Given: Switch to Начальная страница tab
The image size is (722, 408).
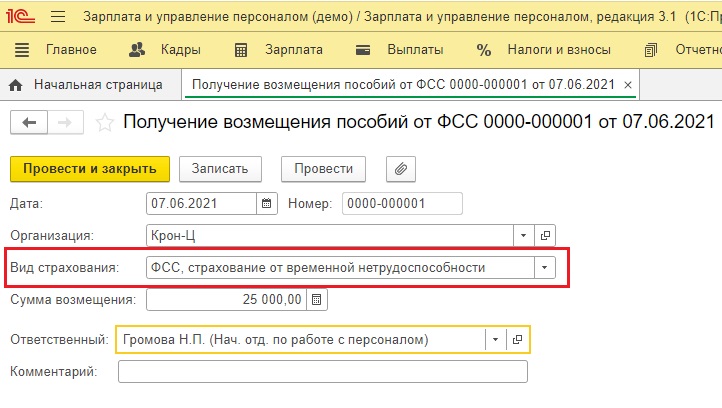Looking at the screenshot, I should (x=98, y=85).
